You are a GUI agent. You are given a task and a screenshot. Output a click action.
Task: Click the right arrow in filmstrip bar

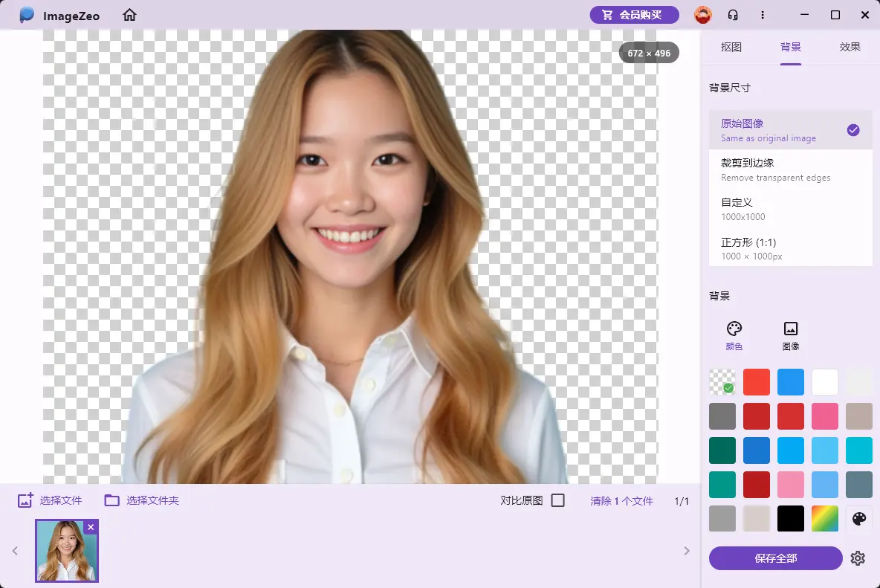686,551
